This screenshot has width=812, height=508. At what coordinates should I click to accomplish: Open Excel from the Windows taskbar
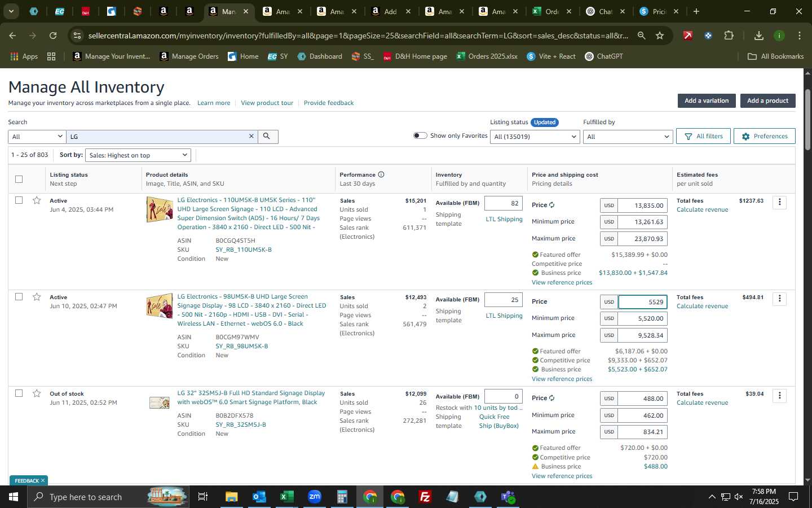[286, 497]
